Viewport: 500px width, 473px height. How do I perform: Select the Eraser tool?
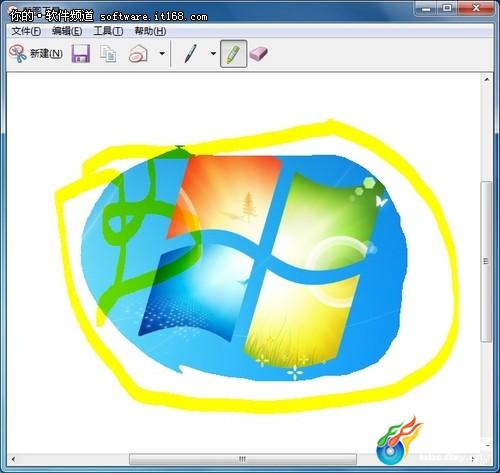click(x=258, y=54)
